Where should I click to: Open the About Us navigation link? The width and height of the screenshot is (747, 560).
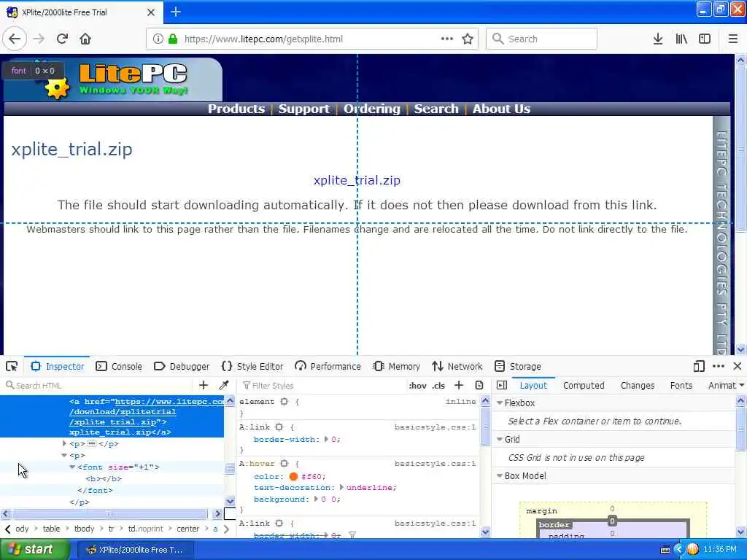click(x=501, y=109)
